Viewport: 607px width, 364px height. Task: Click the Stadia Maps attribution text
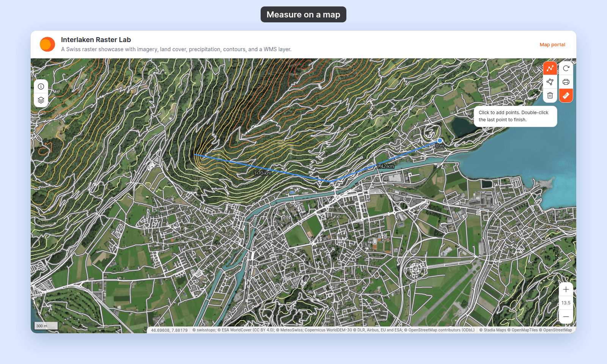(x=493, y=330)
